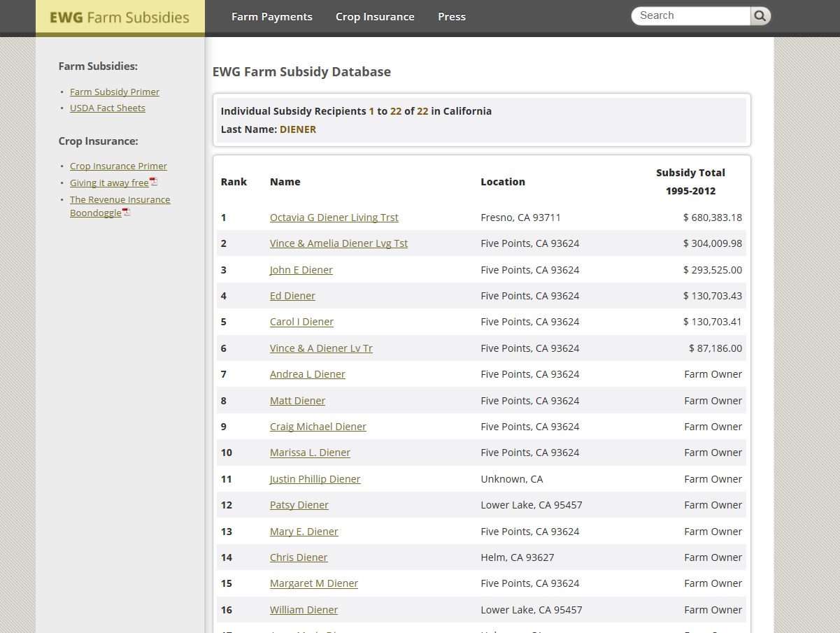Viewport: 840px width, 633px height.
Task: Click PDF icon beside Giving it away free
Action: tap(154, 182)
